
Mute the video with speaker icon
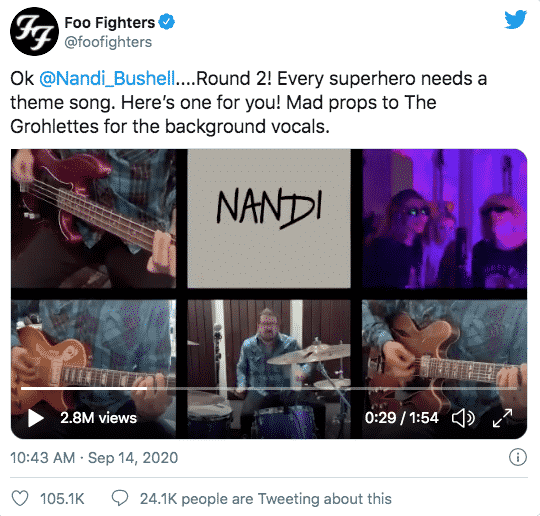(463, 418)
